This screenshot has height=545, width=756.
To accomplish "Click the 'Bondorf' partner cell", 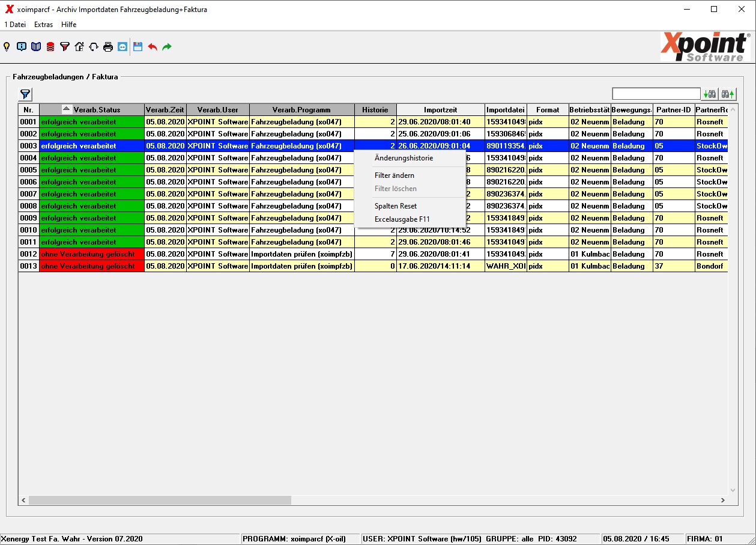I will 712,266.
